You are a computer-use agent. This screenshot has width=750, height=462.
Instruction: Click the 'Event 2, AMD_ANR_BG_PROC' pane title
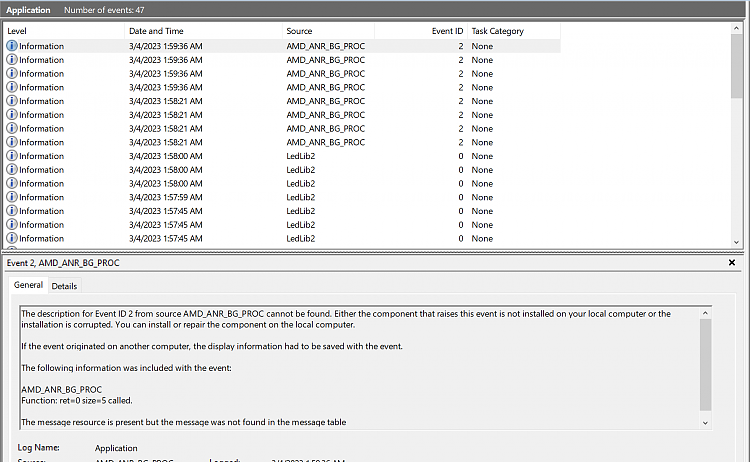pos(63,263)
